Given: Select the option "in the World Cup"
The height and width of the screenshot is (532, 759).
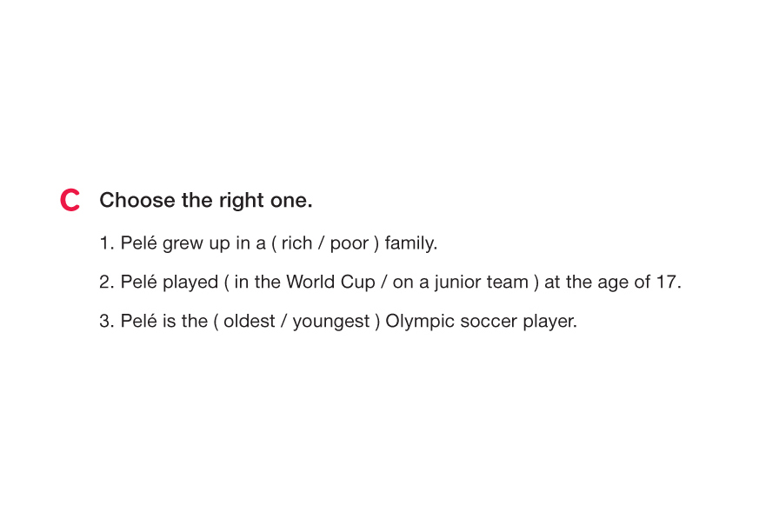Looking at the screenshot, I should [305, 283].
